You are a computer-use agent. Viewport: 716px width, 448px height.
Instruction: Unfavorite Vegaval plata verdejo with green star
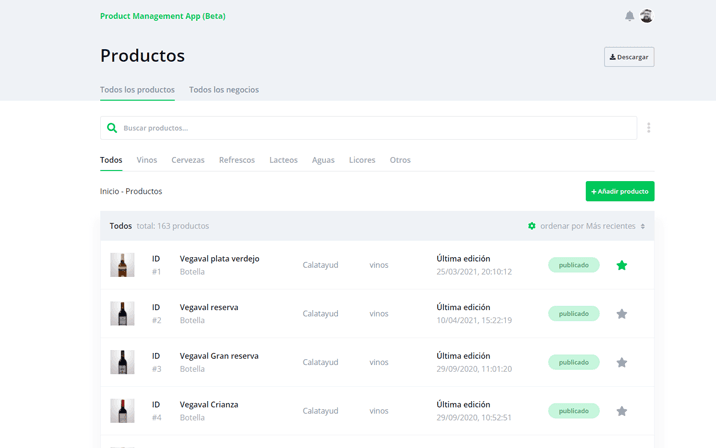(621, 265)
